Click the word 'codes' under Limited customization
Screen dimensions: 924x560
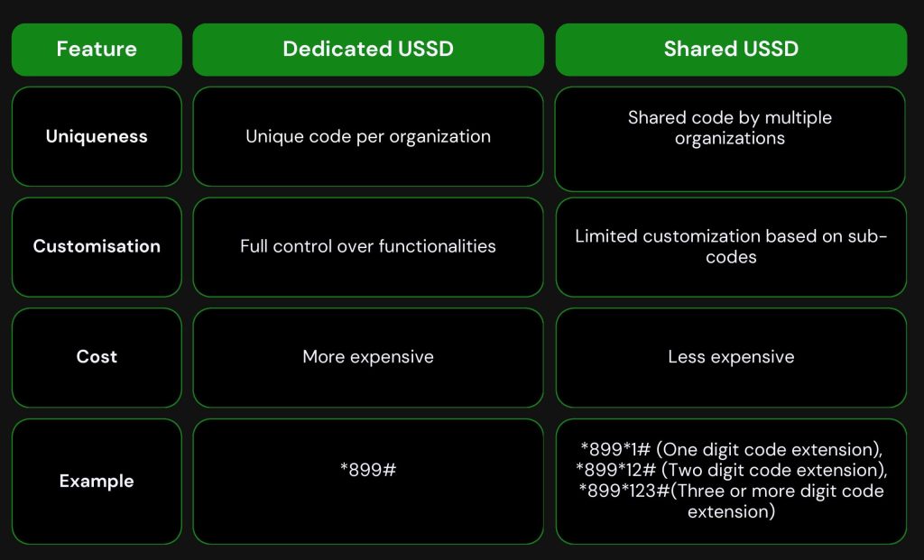731,257
